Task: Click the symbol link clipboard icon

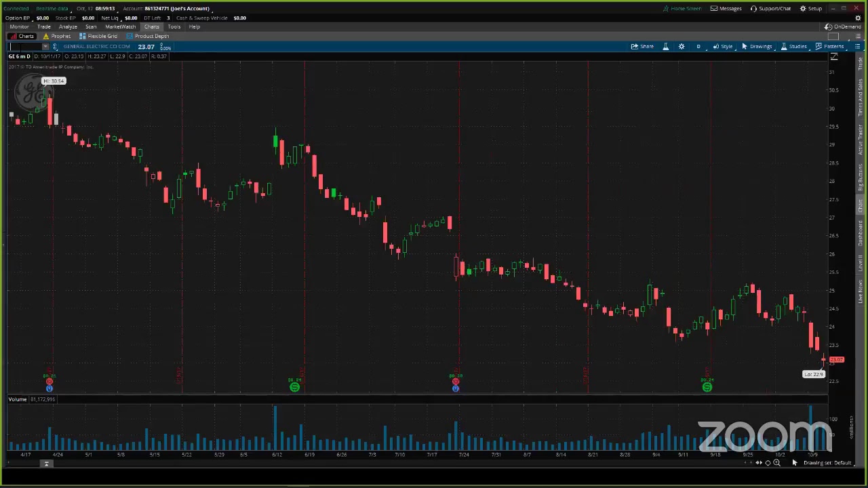Action: tap(56, 47)
